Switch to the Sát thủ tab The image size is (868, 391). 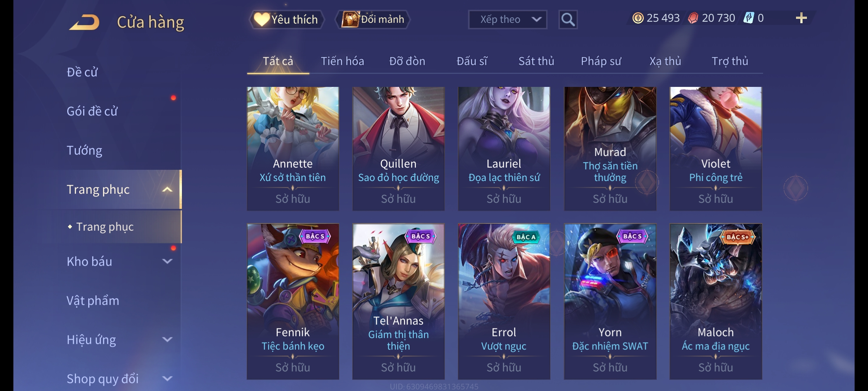536,61
